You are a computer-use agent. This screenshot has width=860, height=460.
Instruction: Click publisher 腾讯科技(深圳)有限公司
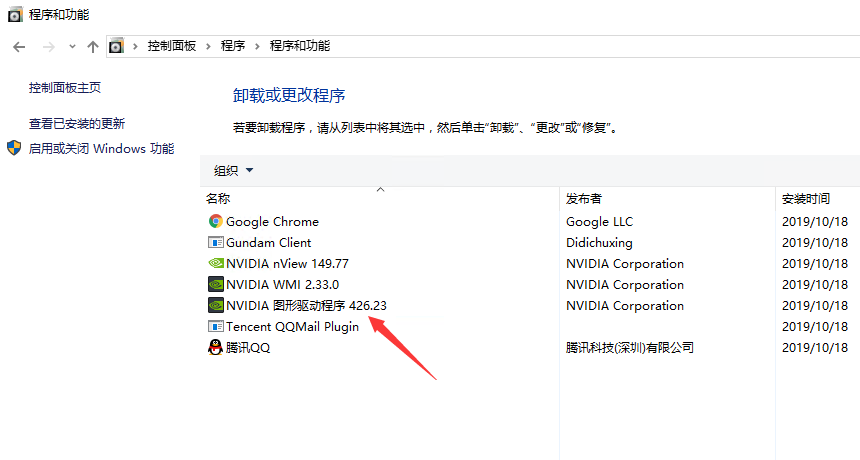tap(630, 348)
